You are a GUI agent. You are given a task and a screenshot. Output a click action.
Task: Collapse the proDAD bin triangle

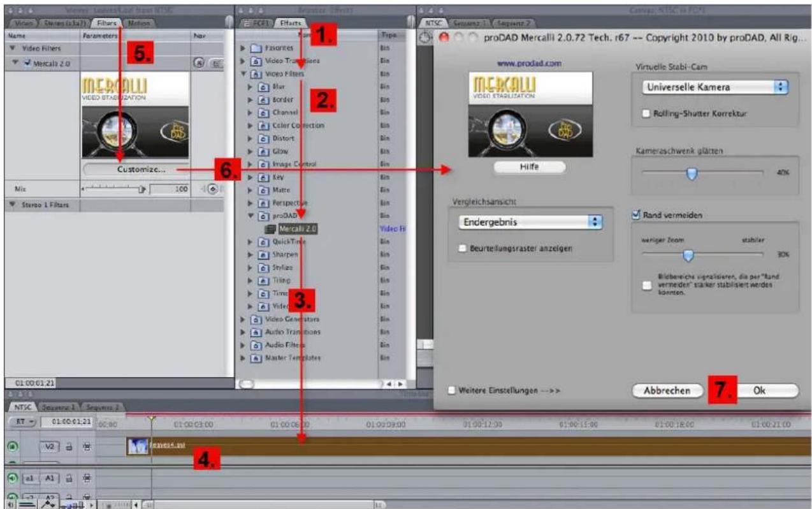coord(252,216)
